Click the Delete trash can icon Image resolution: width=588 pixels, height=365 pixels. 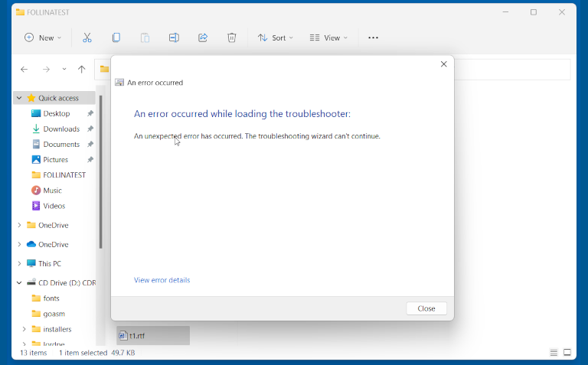pos(232,37)
